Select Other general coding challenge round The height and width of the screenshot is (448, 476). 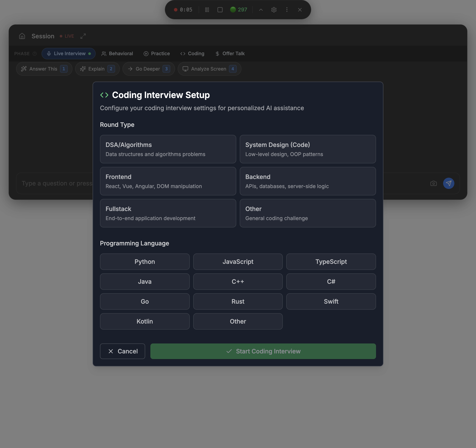(308, 213)
